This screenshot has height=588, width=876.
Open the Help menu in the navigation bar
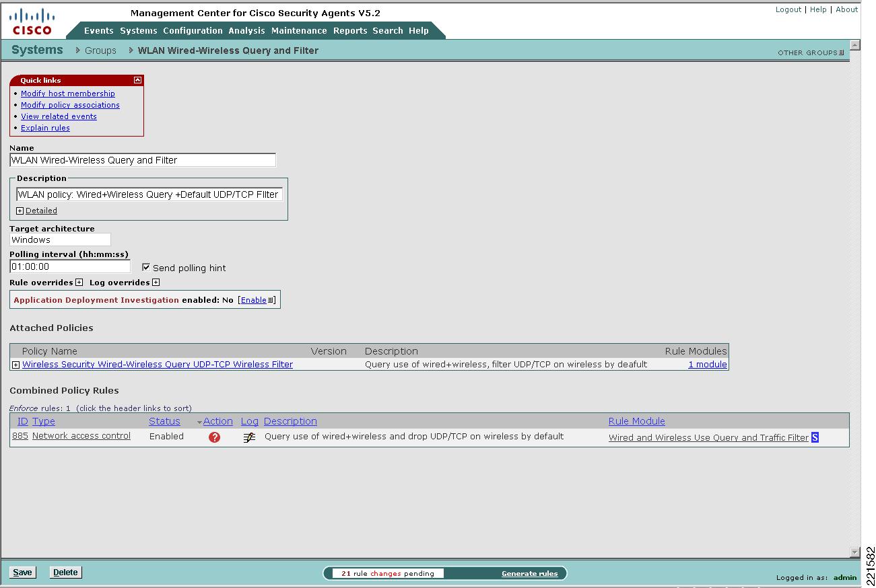point(419,30)
